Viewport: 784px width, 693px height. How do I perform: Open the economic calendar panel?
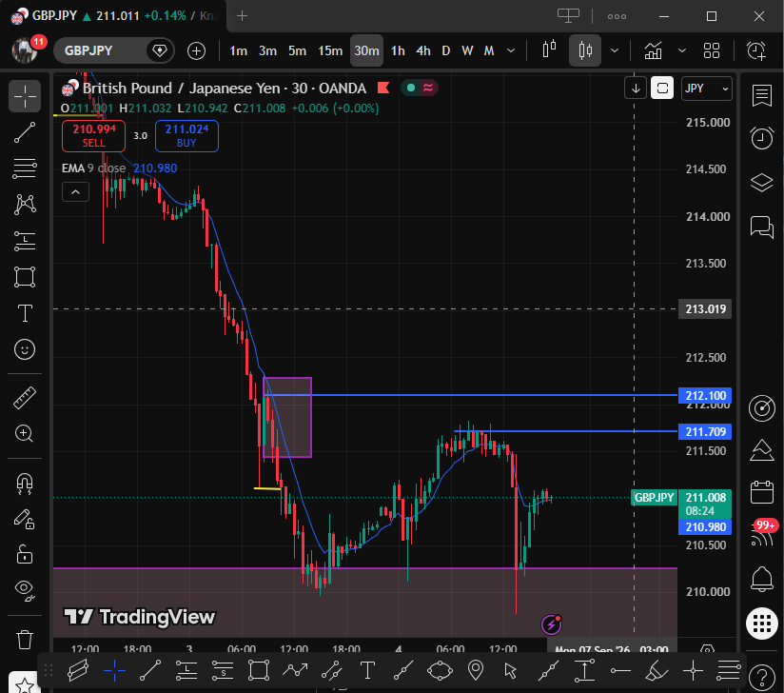tap(761, 492)
